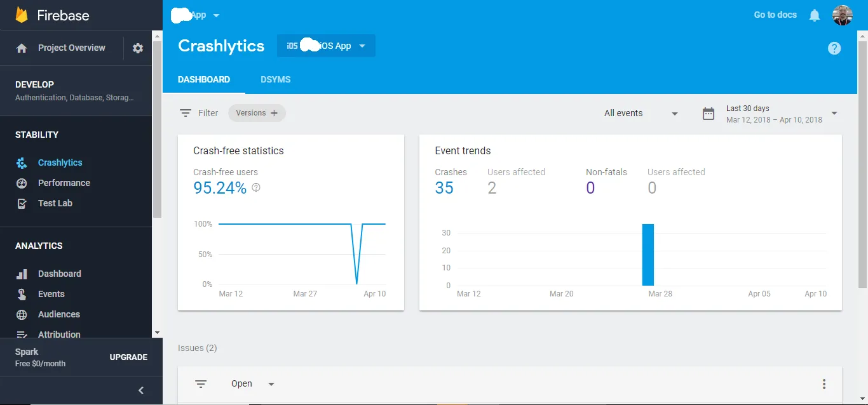
Task: Open project settings gear icon
Action: click(x=138, y=48)
